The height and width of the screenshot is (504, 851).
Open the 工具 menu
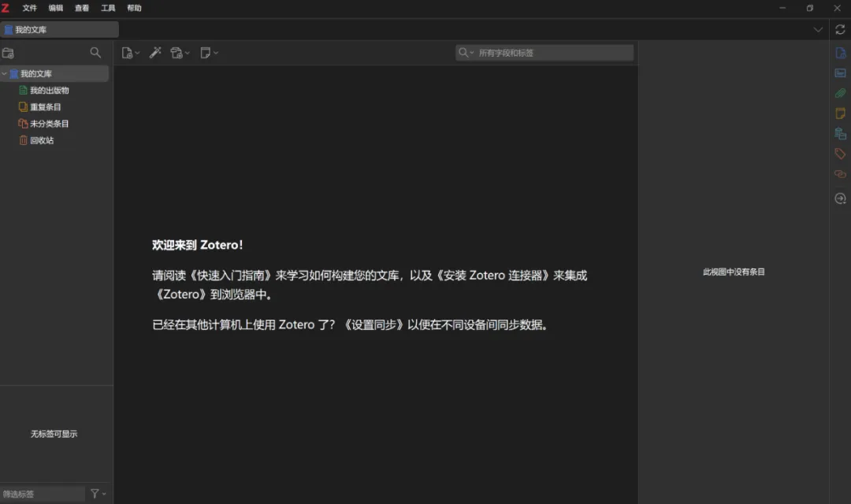tap(108, 8)
